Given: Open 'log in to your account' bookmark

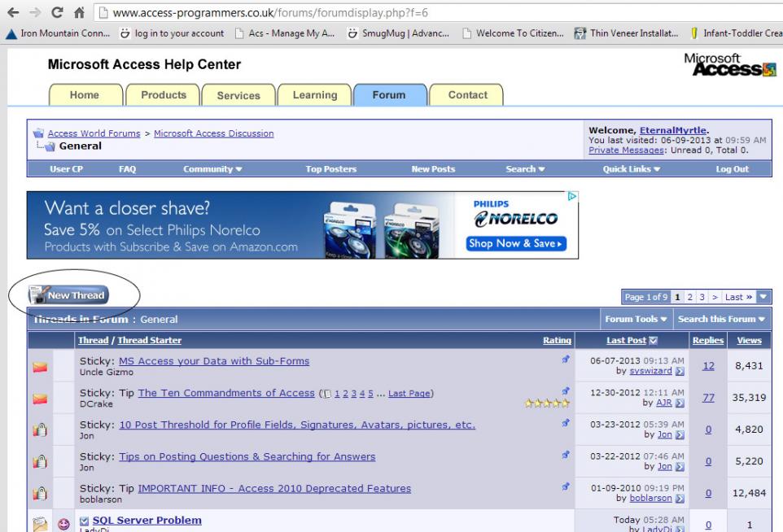Looking at the screenshot, I should coord(172,33).
